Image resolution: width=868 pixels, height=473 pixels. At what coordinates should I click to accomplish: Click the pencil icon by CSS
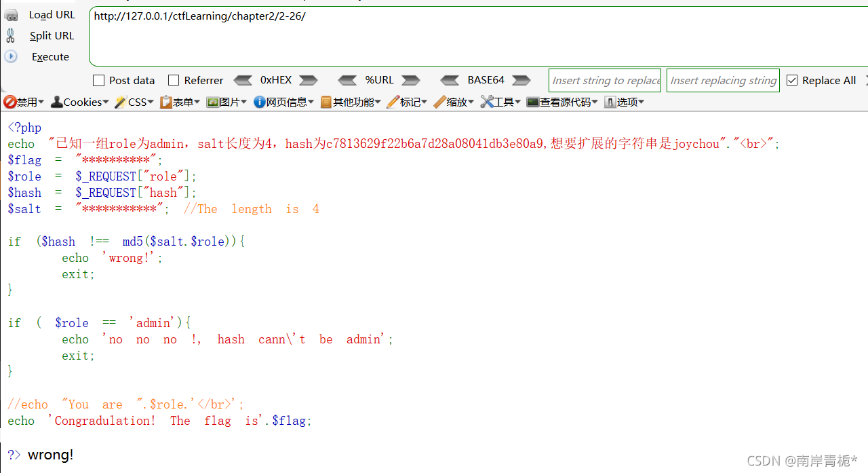tap(121, 102)
